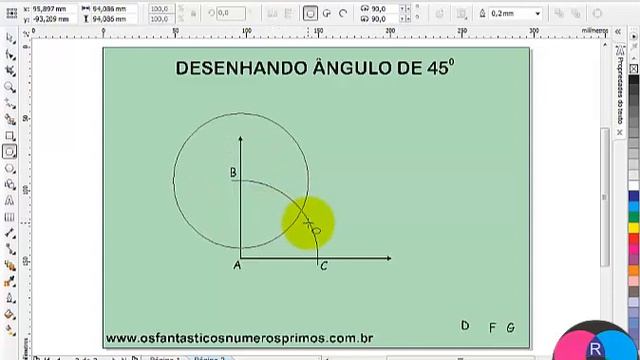The width and height of the screenshot is (640, 360).
Task: Collapse the docker with double-chevron arrow
Action: pos(618,31)
